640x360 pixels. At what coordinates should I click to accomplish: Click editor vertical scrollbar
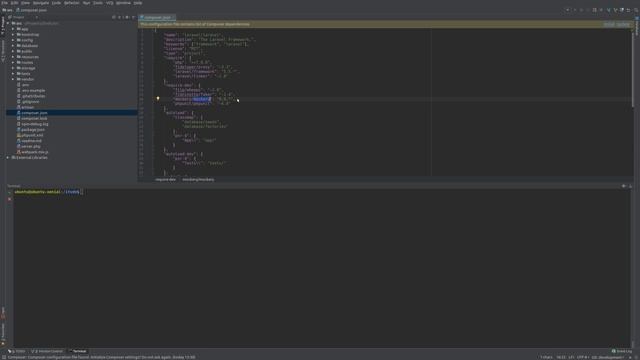coord(633,69)
